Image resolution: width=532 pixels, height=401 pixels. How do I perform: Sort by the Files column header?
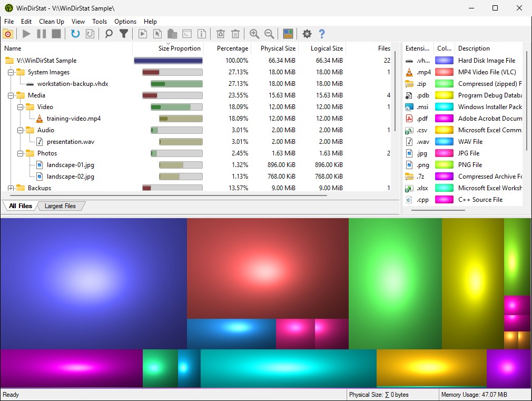369,48
